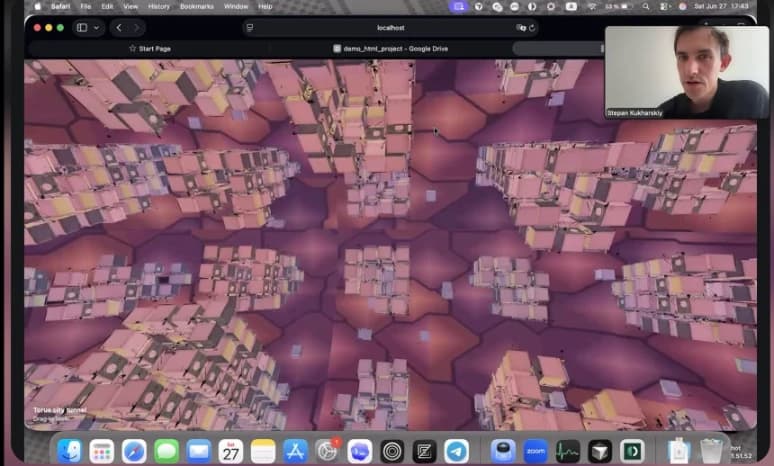Open App Store from the Dock
The width and height of the screenshot is (774, 466).
[295, 451]
